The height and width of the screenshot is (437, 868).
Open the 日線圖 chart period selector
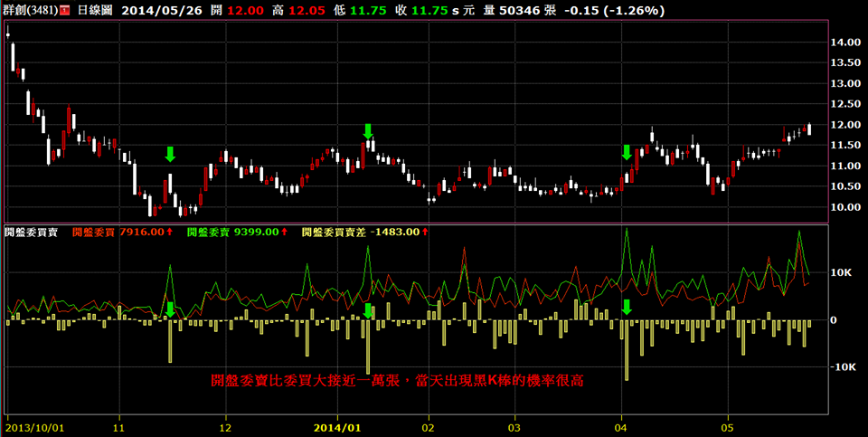coord(94,11)
